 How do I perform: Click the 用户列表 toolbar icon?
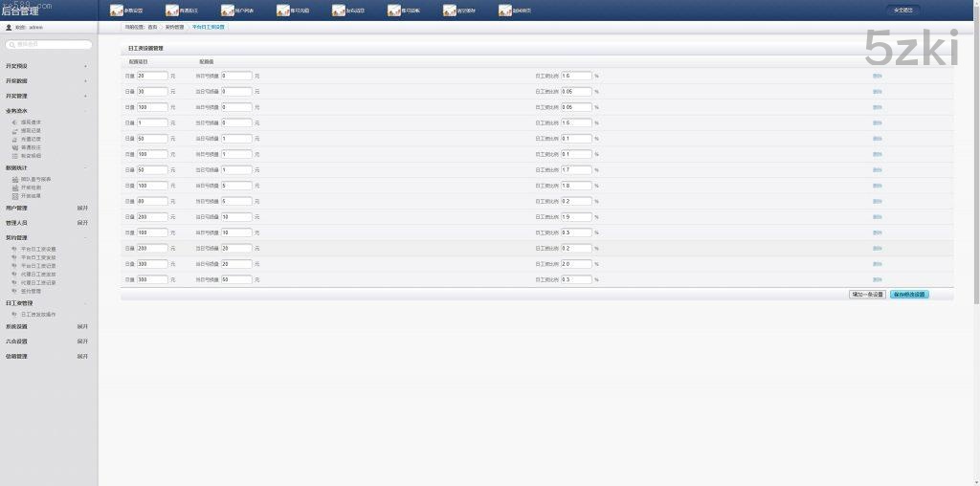pos(228,10)
